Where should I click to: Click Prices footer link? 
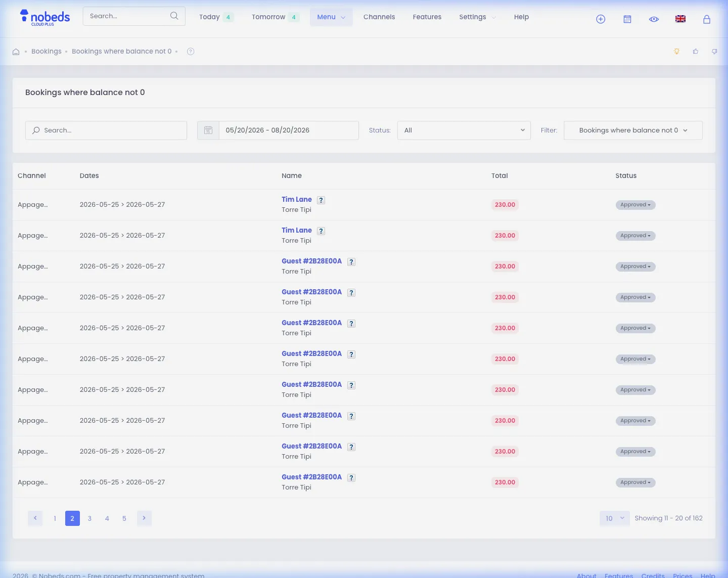682,575
